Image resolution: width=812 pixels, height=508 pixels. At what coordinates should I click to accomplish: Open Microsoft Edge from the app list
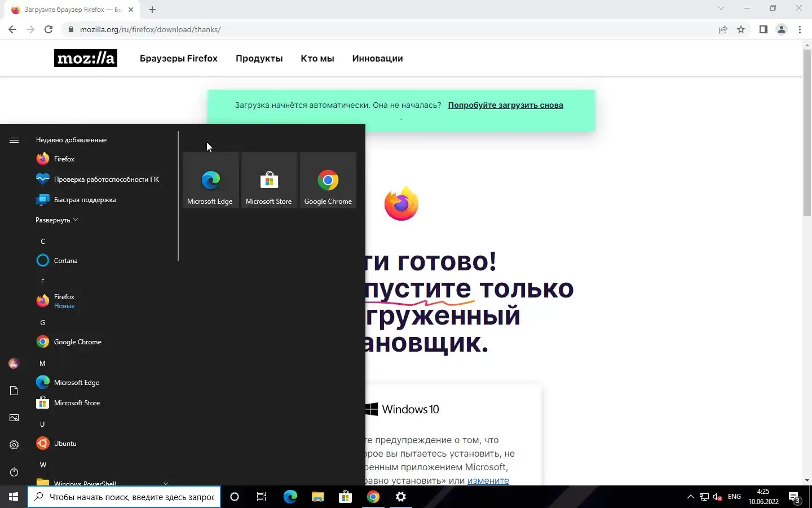pos(101,383)
